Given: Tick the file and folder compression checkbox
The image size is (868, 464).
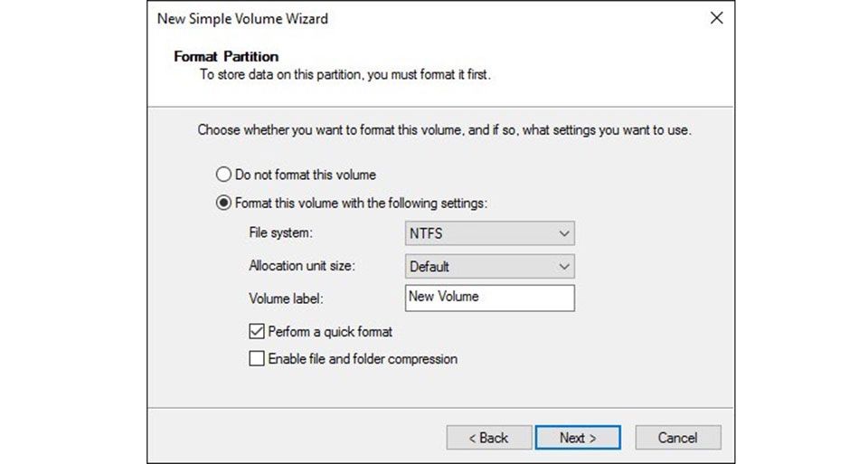Looking at the screenshot, I should click(257, 359).
